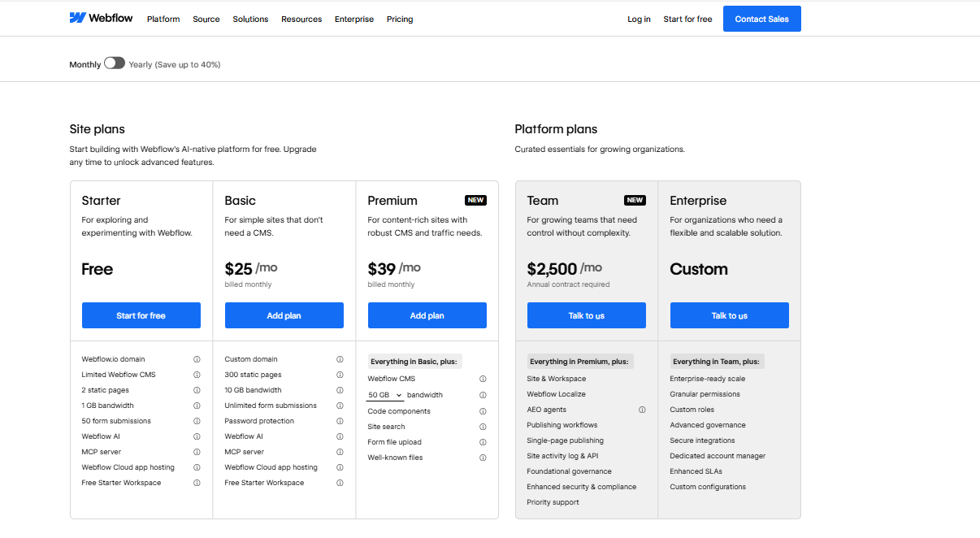Toggle Monthly/Yearly billing switch
Image resolution: width=980 pixels, height=538 pixels.
(115, 63)
